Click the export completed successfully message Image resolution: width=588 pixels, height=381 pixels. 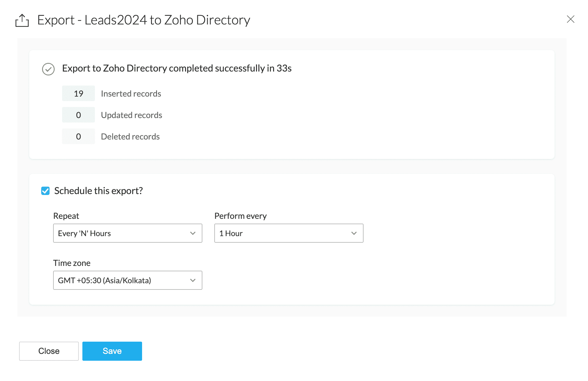[x=177, y=68]
